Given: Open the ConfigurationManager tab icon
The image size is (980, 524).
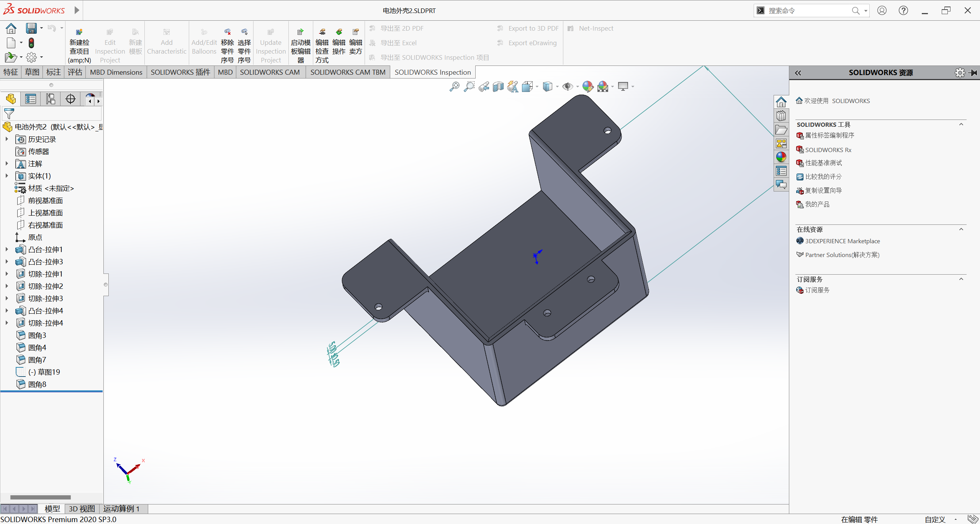Looking at the screenshot, I should click(x=51, y=99).
